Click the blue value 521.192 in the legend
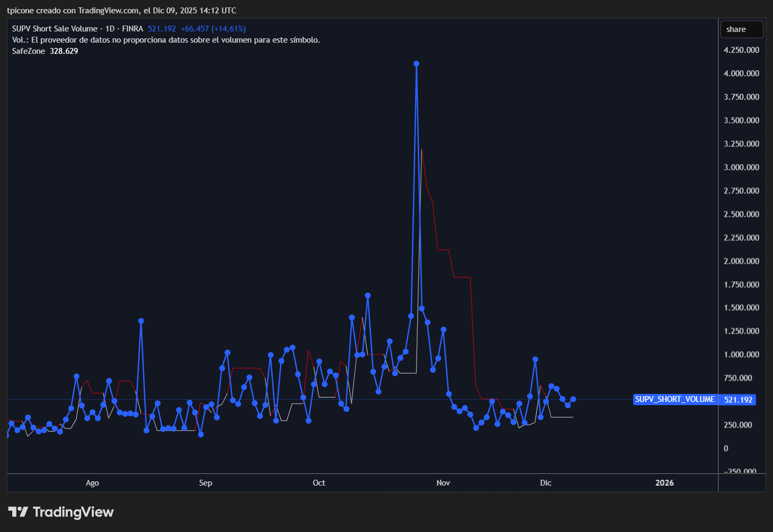773x532 pixels. 162,28
